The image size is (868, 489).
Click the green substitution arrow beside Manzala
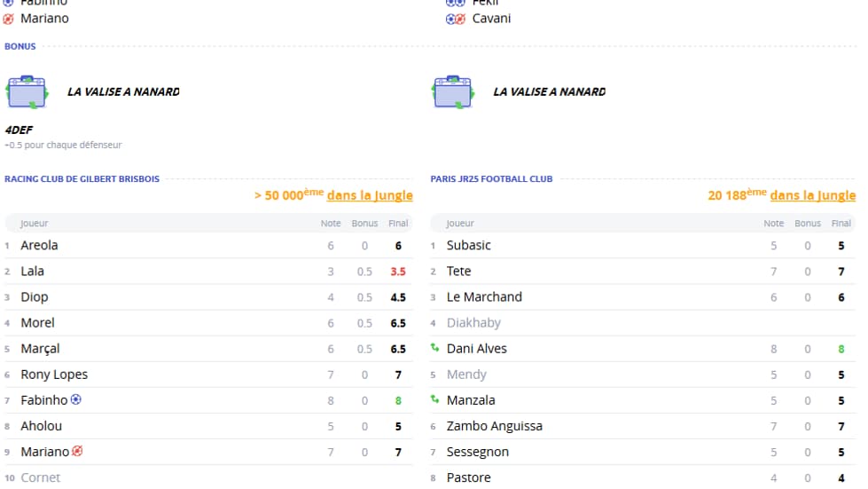(434, 399)
